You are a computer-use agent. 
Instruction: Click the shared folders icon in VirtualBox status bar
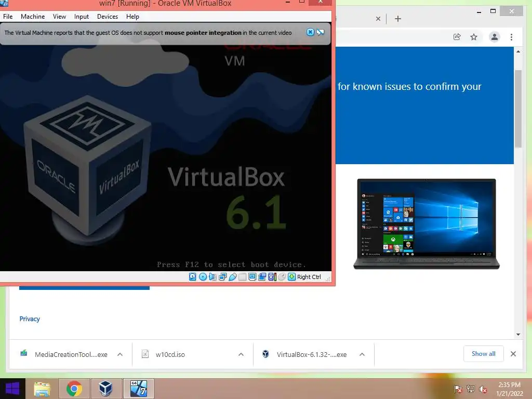pos(242,277)
